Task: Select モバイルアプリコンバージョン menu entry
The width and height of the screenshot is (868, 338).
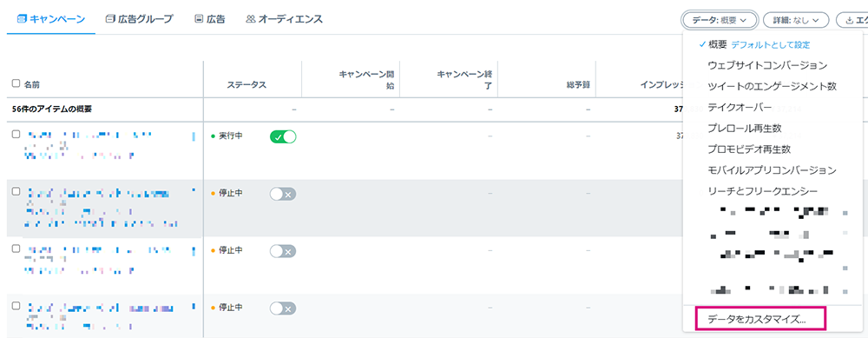Action: (772, 170)
